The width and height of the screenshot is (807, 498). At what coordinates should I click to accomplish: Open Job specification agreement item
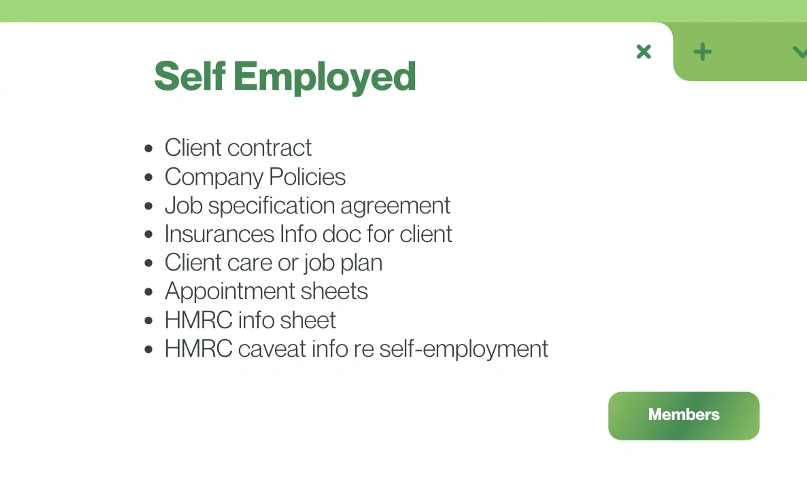(x=307, y=206)
